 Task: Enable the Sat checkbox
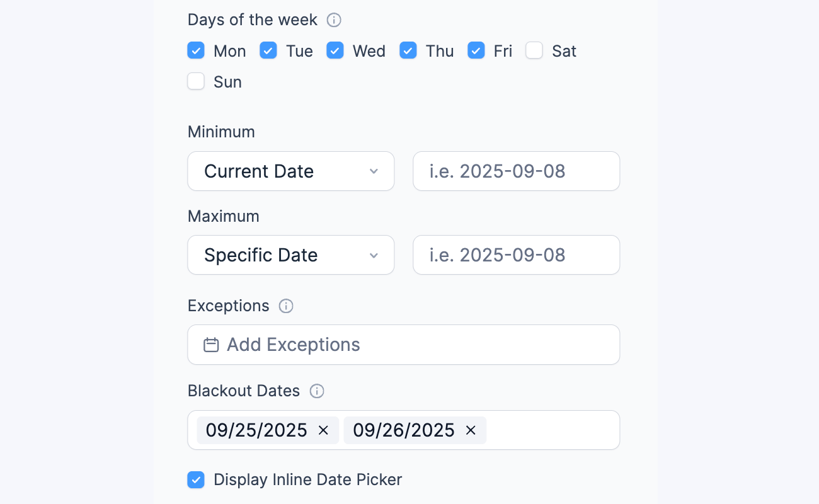tap(534, 50)
